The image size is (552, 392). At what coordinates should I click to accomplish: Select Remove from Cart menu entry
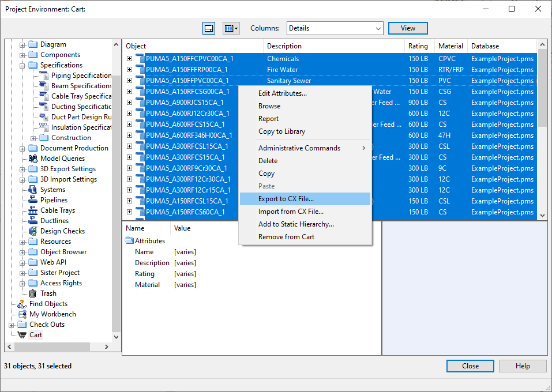click(286, 237)
